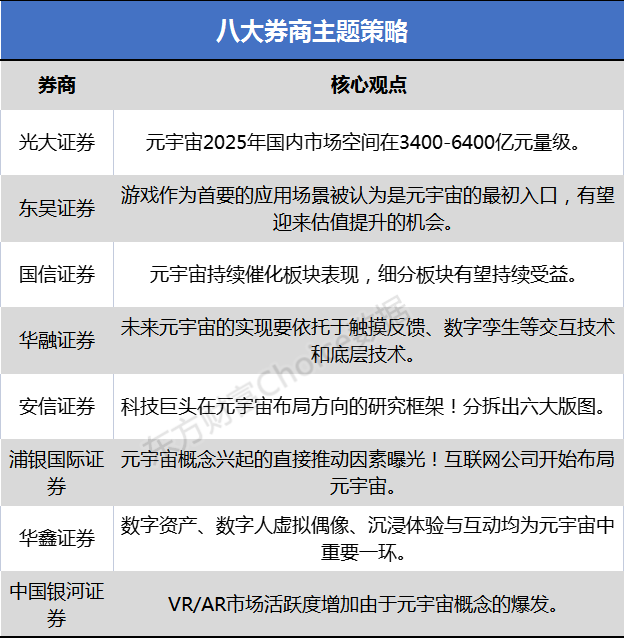Click the 安信证券 cell
624x638 pixels.
(57, 406)
